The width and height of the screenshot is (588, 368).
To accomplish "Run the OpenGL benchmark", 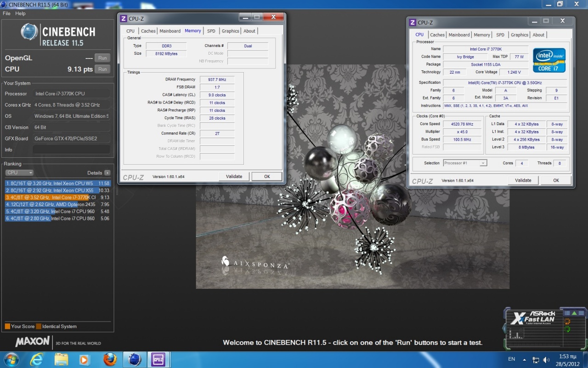I will pyautogui.click(x=102, y=58).
